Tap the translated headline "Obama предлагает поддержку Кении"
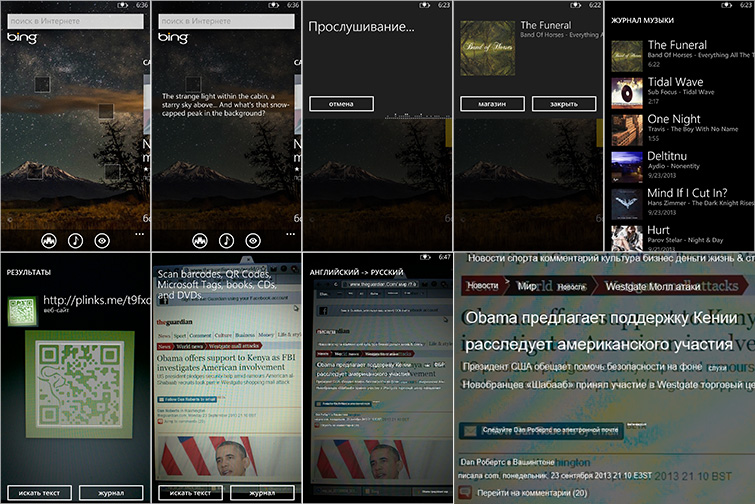 601,318
